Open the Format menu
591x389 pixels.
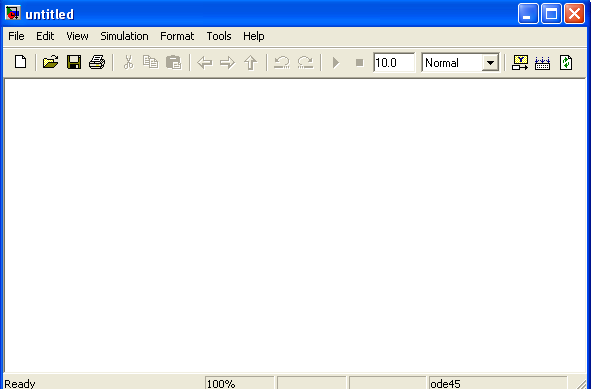click(177, 36)
